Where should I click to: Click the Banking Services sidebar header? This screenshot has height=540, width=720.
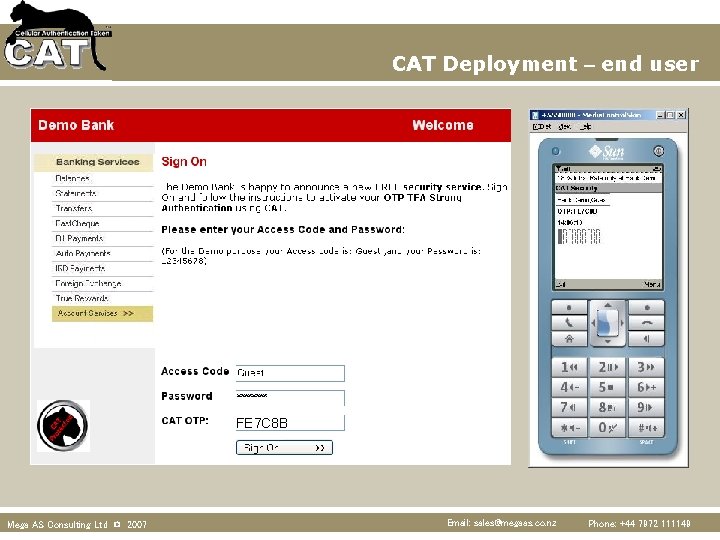coord(94,162)
